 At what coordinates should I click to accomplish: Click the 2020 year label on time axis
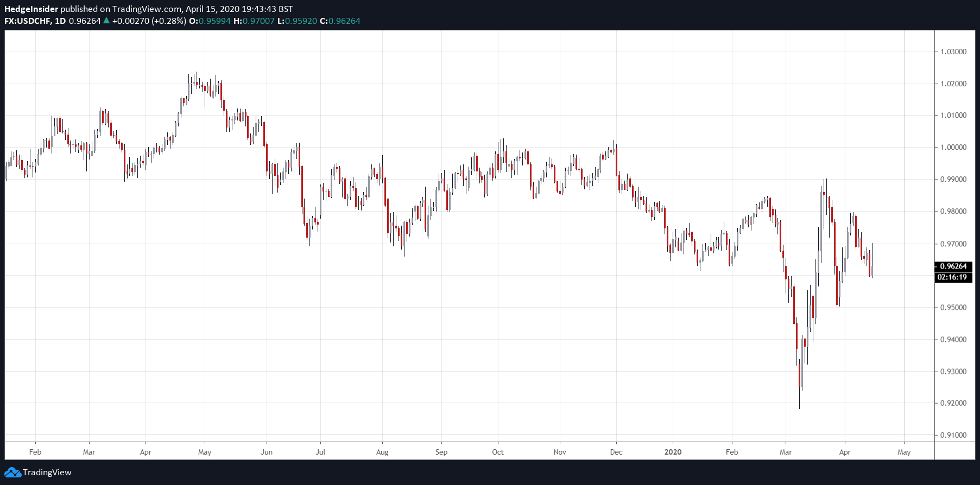[673, 452]
